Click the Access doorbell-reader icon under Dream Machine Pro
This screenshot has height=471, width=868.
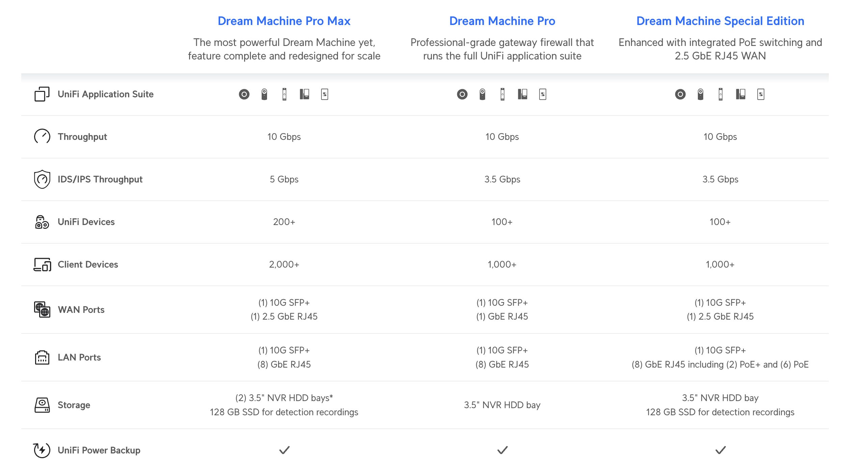502,94
